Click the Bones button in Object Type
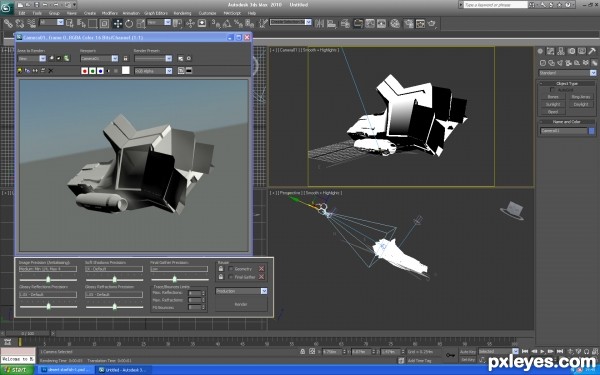Image resolution: width=600 pixels, height=375 pixels. 553,97
